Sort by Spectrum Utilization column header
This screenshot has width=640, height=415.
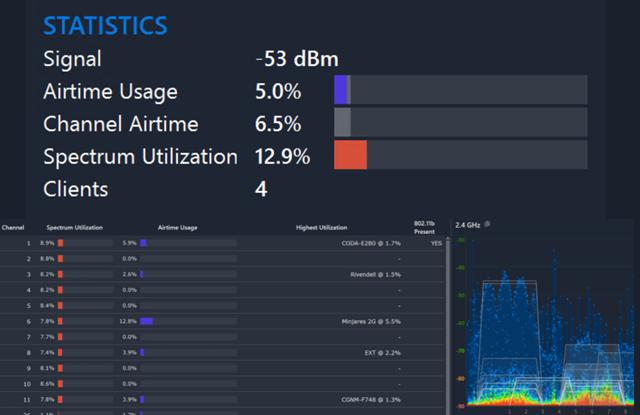[x=75, y=228]
